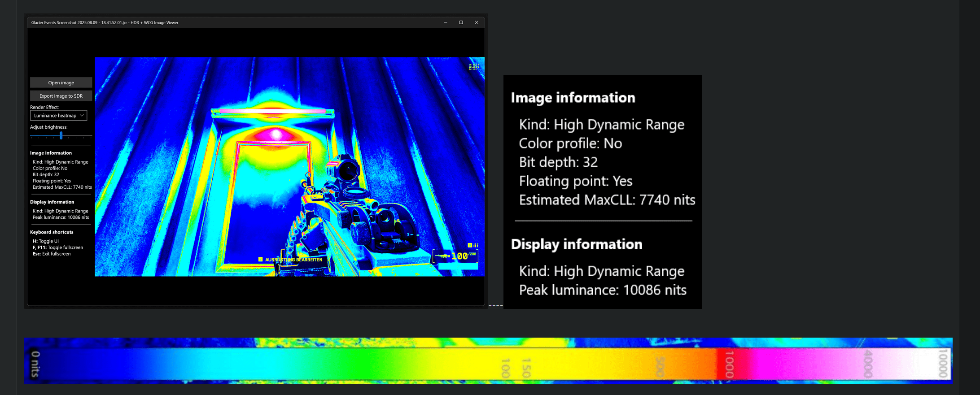Click the heatmap game image preview
The width and height of the screenshot is (980, 395).
(289, 167)
